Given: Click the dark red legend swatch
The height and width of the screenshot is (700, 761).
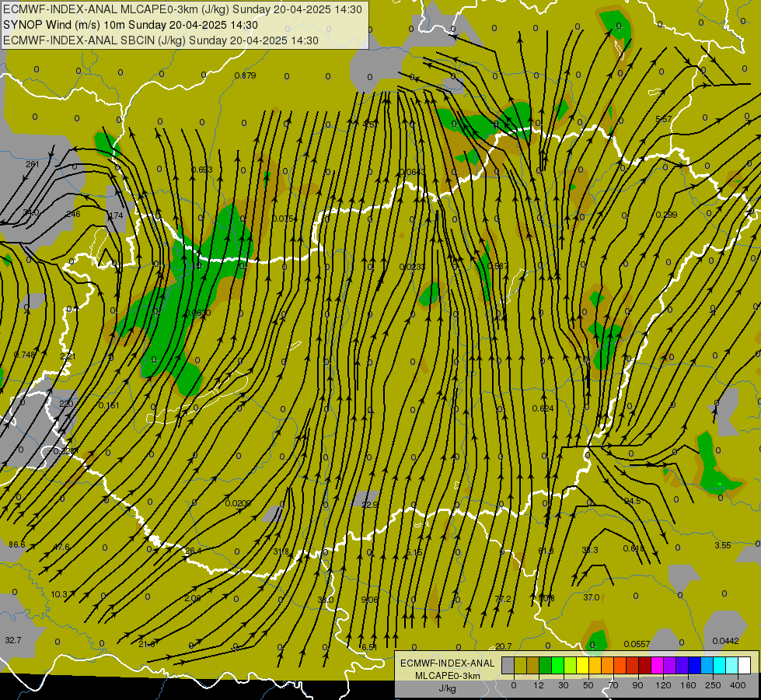Looking at the screenshot, I should (645, 666).
